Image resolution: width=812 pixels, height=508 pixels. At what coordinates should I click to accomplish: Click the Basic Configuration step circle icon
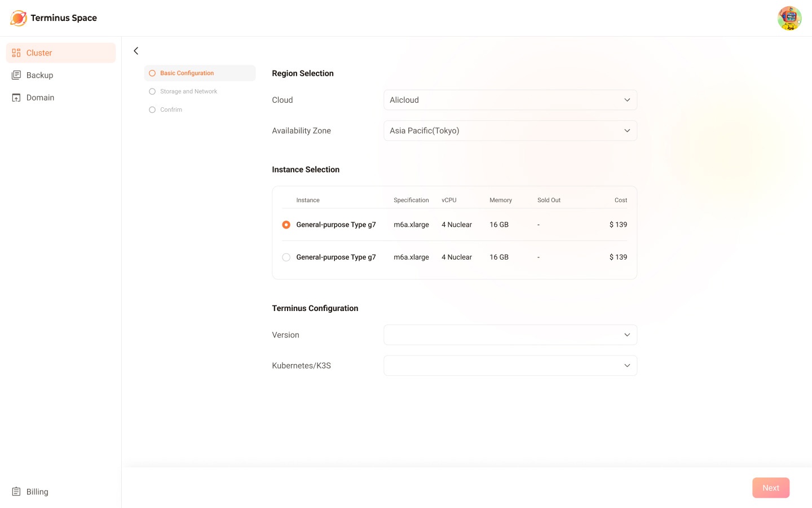point(152,73)
